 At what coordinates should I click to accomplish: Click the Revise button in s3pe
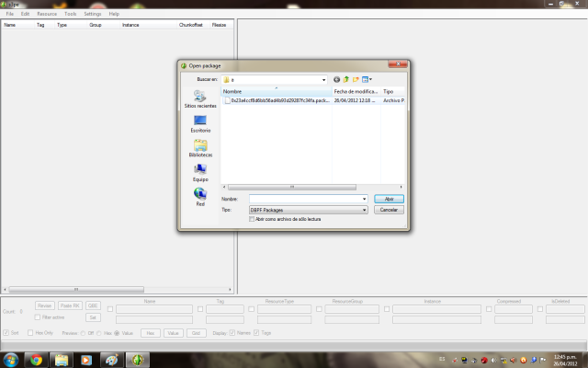(x=45, y=305)
